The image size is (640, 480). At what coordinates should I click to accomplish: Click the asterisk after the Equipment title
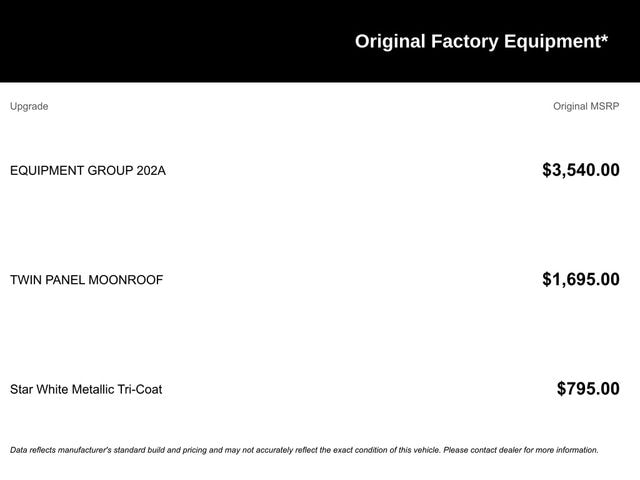[604, 39]
